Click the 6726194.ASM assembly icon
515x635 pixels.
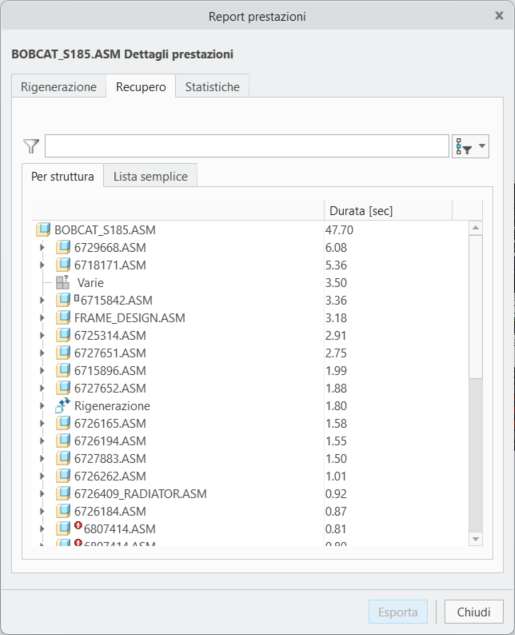(63, 441)
